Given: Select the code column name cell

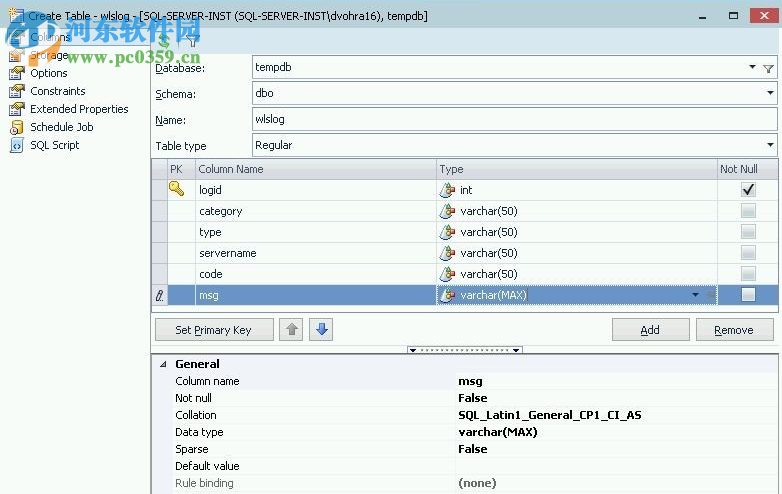Looking at the screenshot, I should pos(316,274).
